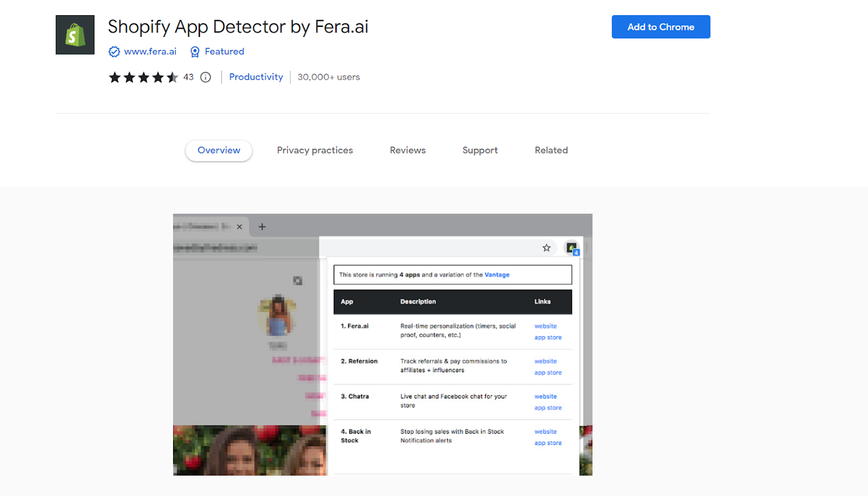This screenshot has height=496, width=868.
Task: Open the Productivity category link
Action: 256,77
